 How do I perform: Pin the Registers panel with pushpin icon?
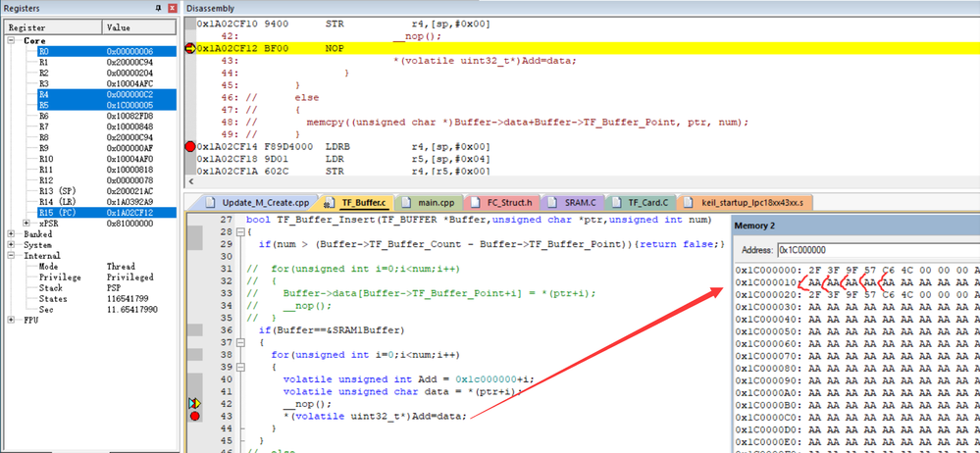157,8
